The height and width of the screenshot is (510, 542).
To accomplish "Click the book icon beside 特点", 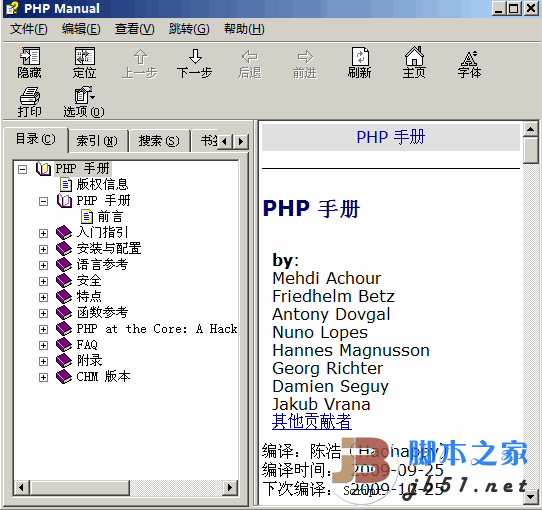I will tap(64, 296).
